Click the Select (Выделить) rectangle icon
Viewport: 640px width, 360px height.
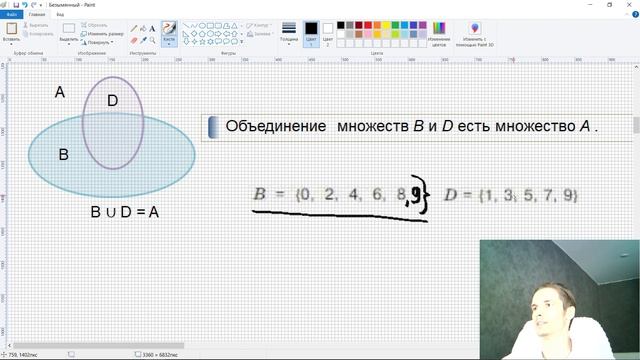click(69, 29)
